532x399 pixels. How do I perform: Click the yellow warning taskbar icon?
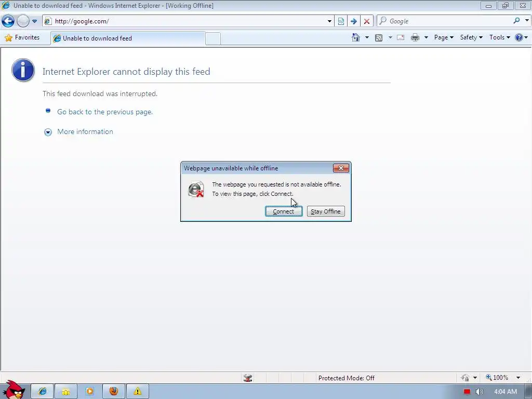[137, 392]
